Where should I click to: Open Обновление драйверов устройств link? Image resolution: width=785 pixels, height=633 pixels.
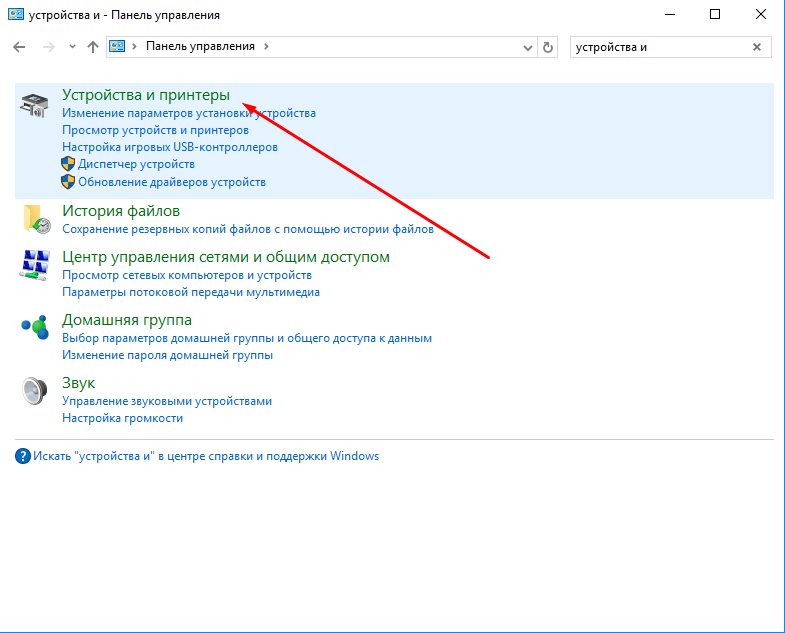[172, 182]
